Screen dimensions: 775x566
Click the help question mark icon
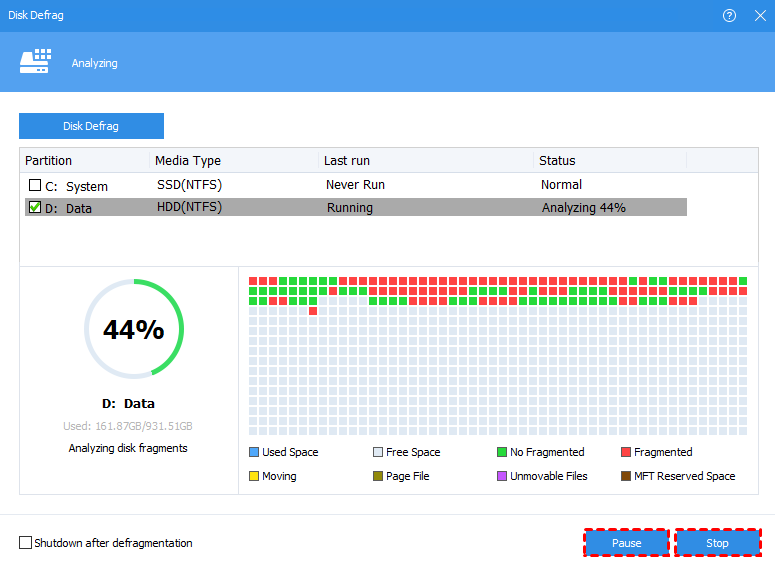(x=729, y=15)
